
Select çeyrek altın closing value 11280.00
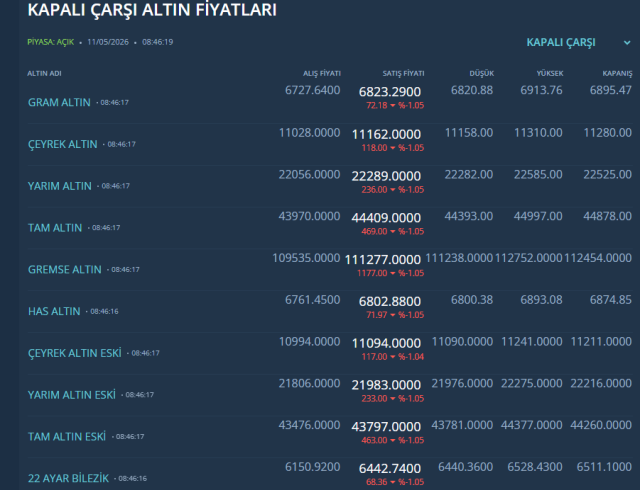pos(607,133)
